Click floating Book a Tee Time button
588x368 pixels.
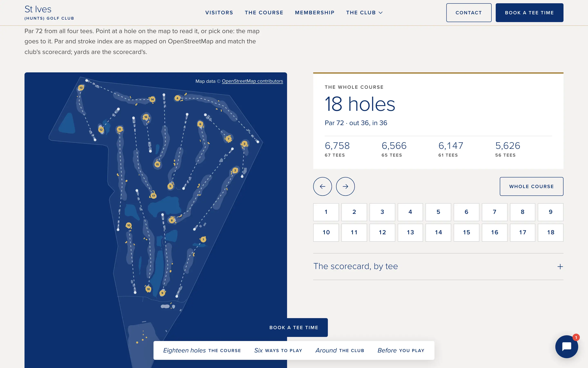click(x=294, y=328)
